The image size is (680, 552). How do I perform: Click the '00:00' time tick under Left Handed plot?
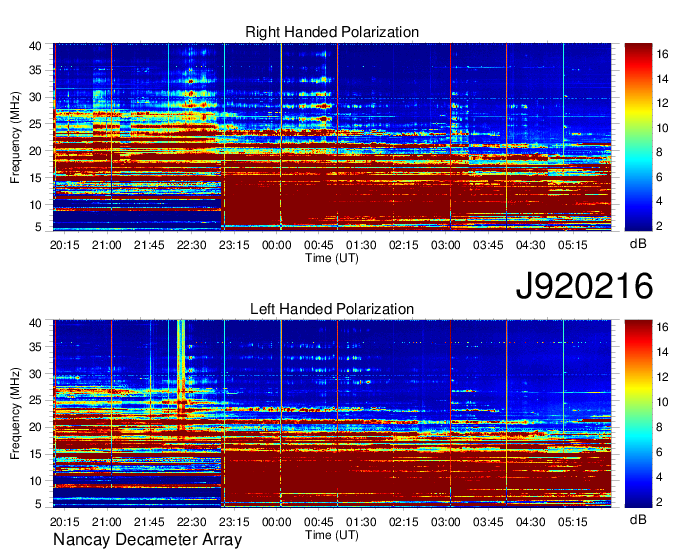tap(277, 522)
